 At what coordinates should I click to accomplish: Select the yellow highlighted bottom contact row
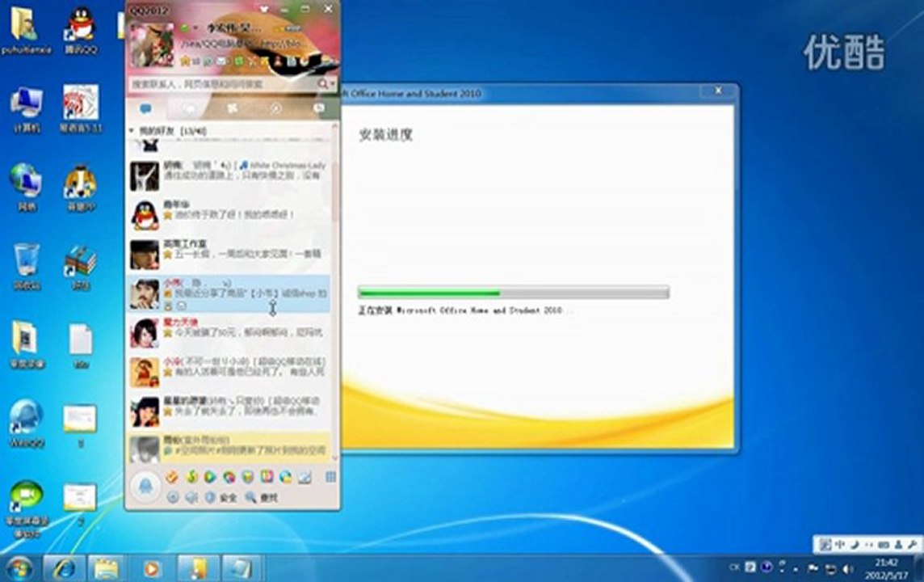(x=229, y=448)
